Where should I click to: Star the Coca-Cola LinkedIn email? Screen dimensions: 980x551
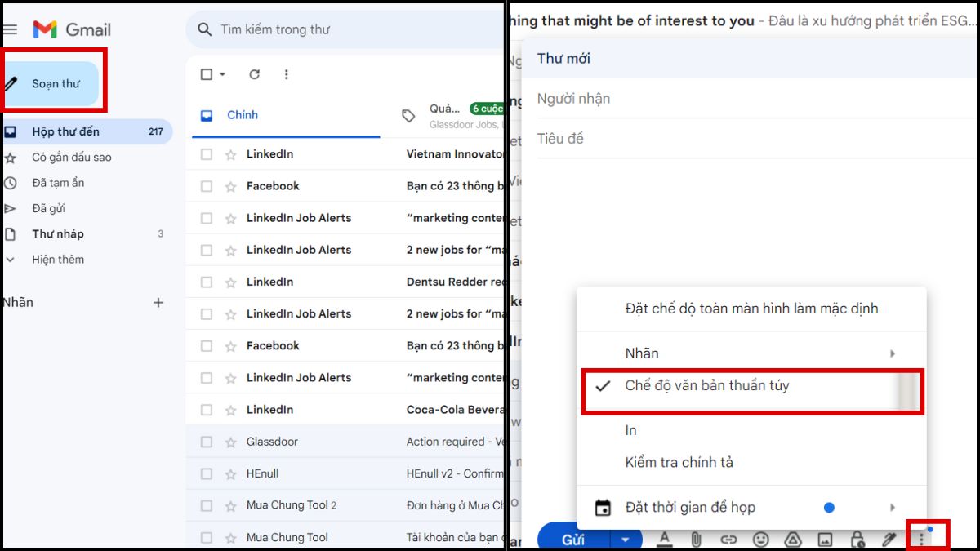[x=230, y=410]
